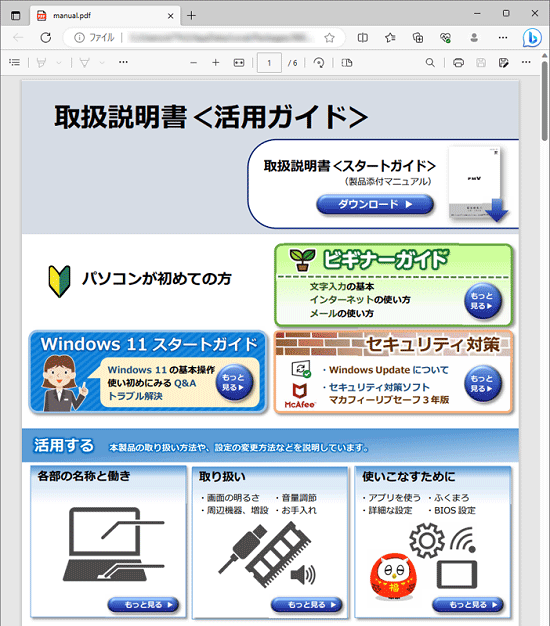Expand the erase tool dropdown arrow
Viewport: 550px width, 626px height.
point(102,63)
